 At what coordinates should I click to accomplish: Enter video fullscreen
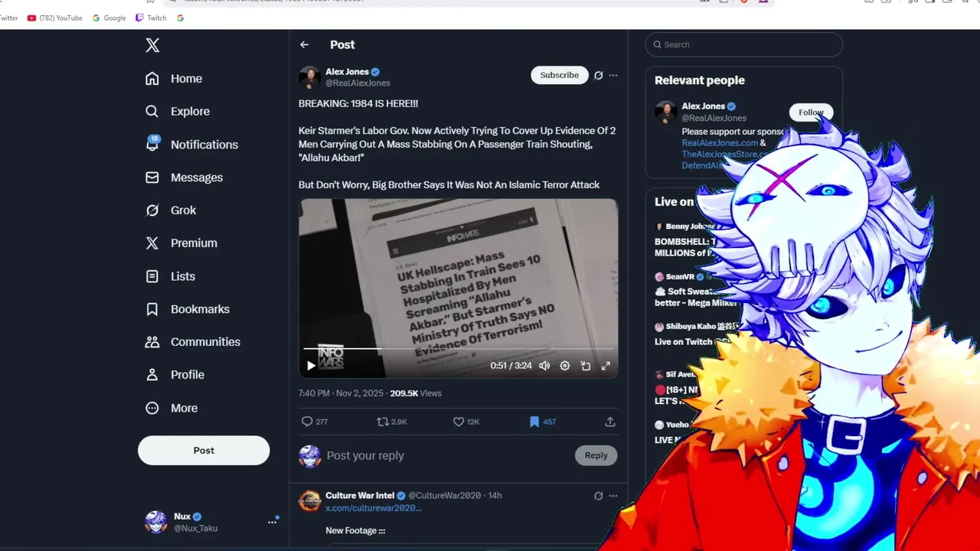pos(606,366)
